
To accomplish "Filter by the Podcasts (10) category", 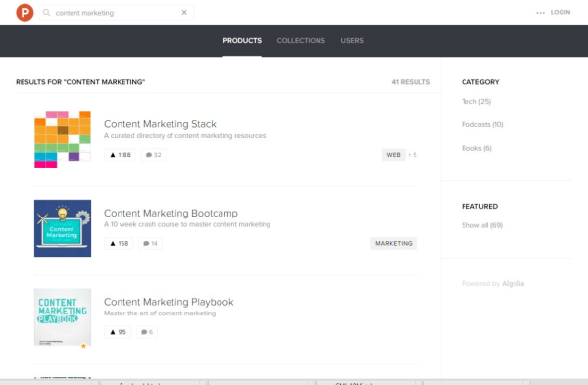I will pyautogui.click(x=482, y=124).
